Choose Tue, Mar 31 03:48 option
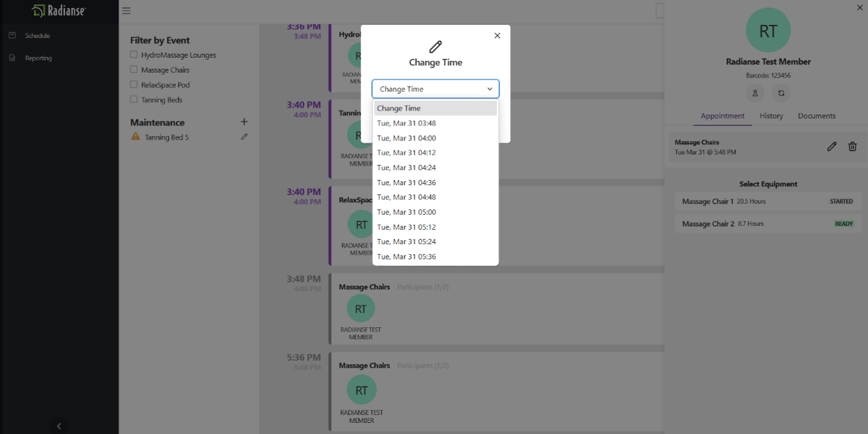868x434 pixels. click(x=435, y=123)
